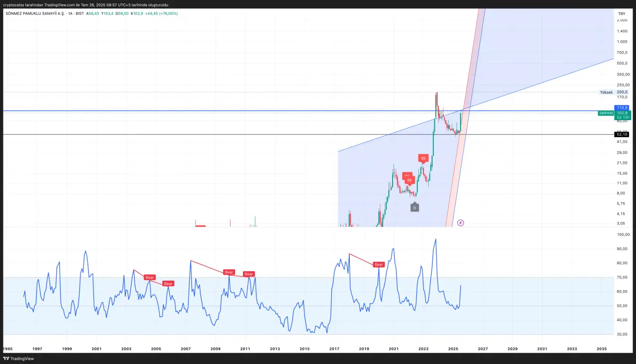Click the 70,00 level on RSI scale

622,277
